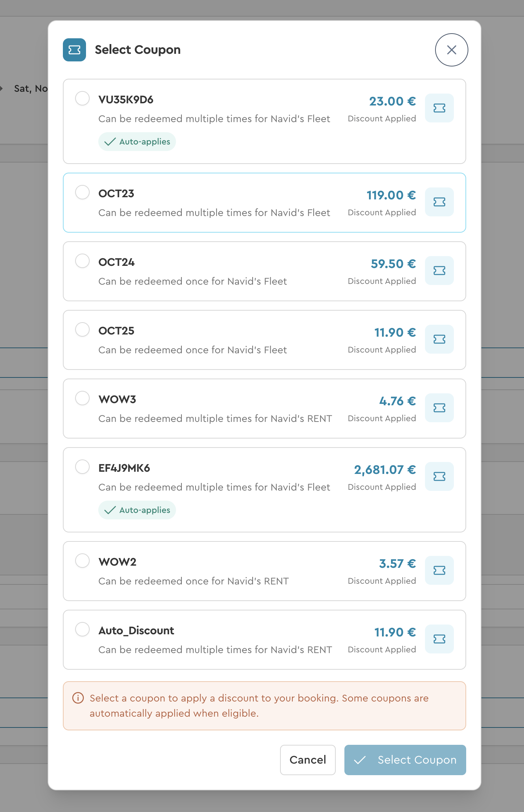Choose the OCT23 coupon radio option
524x812 pixels.
coord(82,192)
